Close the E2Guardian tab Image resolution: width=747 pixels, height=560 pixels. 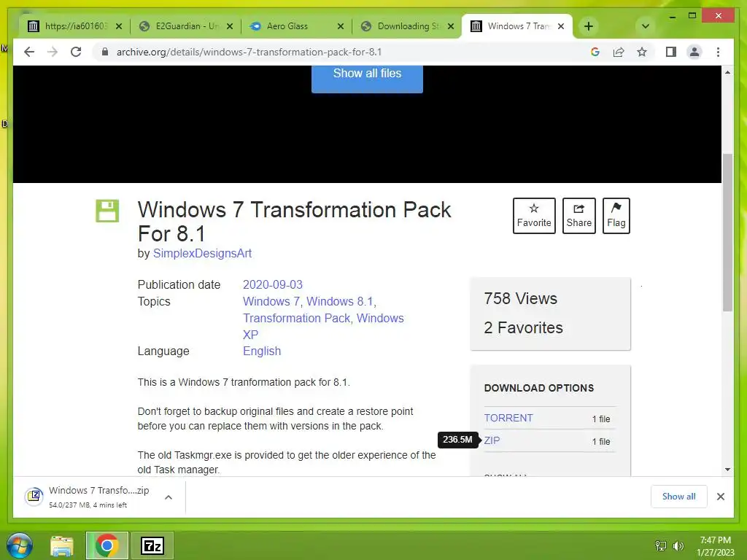230,26
